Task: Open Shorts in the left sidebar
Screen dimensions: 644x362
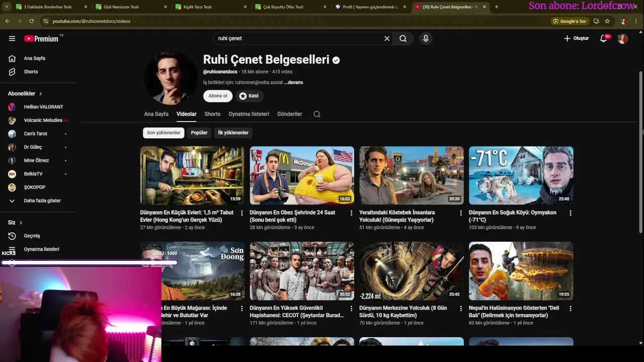Action: pyautogui.click(x=31, y=72)
